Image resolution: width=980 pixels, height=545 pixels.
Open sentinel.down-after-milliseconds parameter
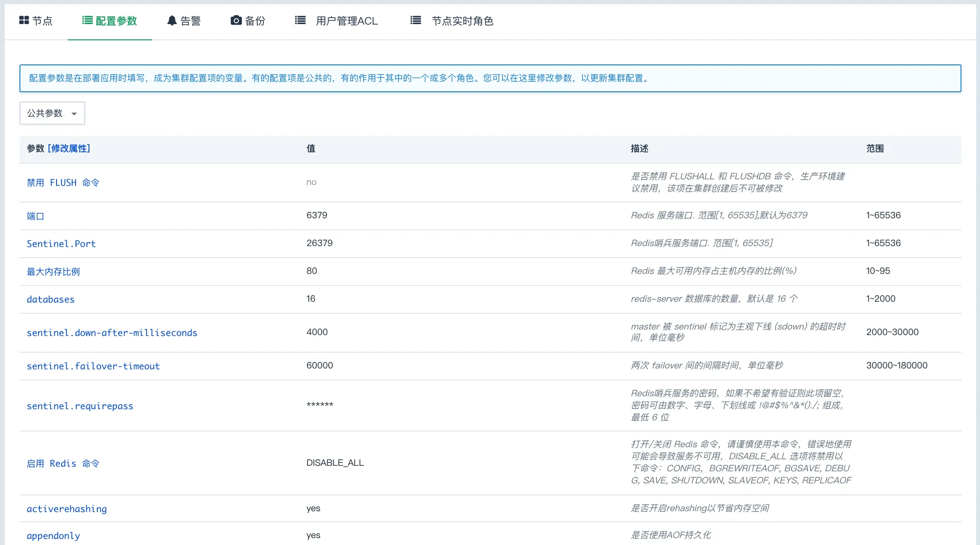pos(112,333)
